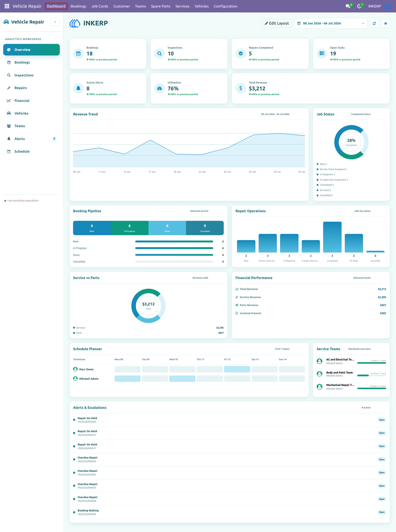The image size is (396, 532).
Task: Open the Spare Parts menu
Action: [x=161, y=6]
